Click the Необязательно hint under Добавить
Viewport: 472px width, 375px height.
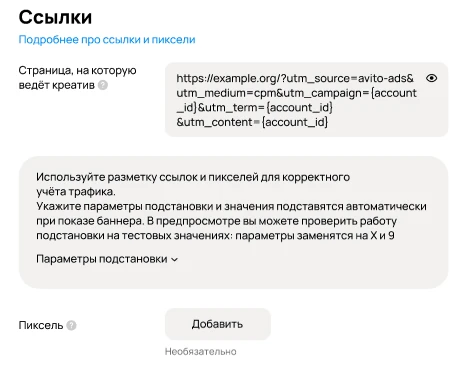pyautogui.click(x=201, y=352)
